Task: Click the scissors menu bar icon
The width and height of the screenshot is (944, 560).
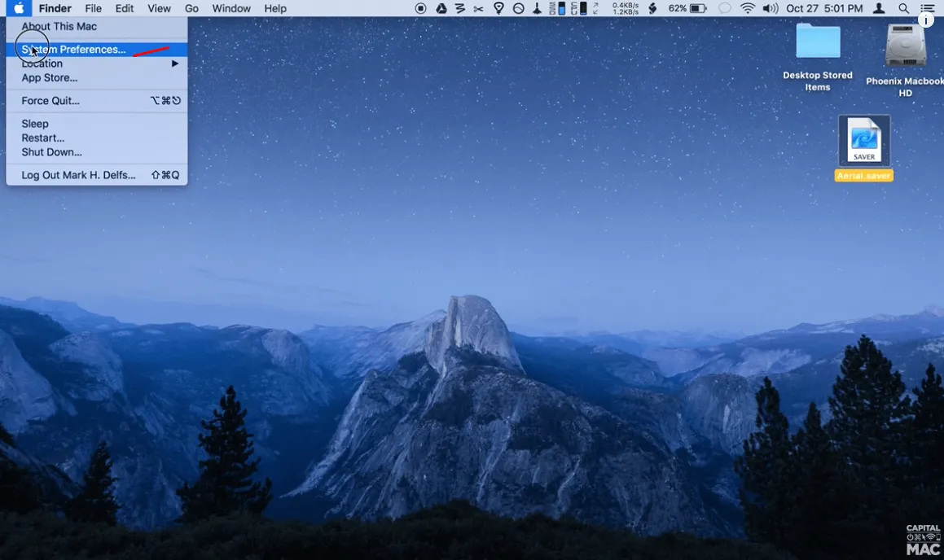Action: tap(479, 8)
